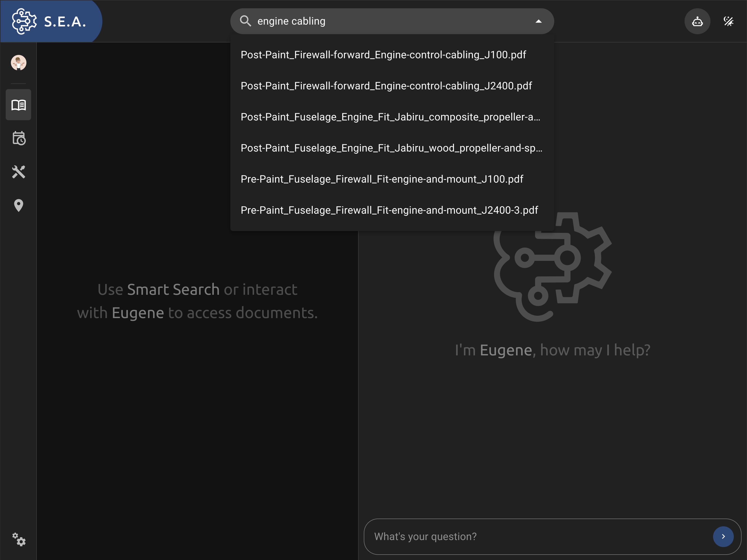
Task: Choose Jabiru wood propeller document result
Action: (391, 148)
